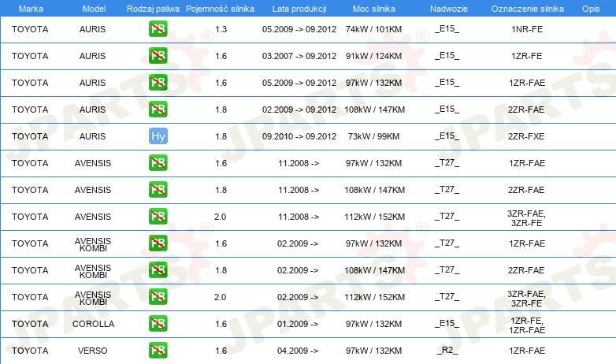
Task: Click petrol icon for AVENSIS KOMBI 2.0 row
Action: coord(158,297)
